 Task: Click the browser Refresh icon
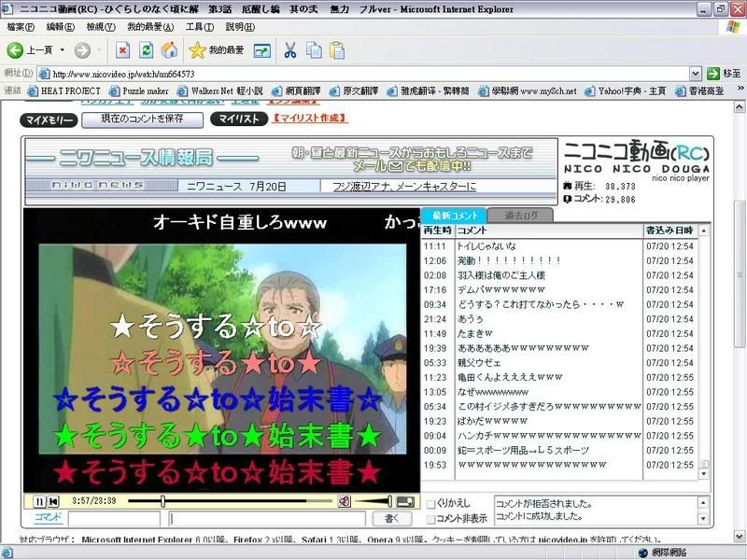tap(147, 49)
